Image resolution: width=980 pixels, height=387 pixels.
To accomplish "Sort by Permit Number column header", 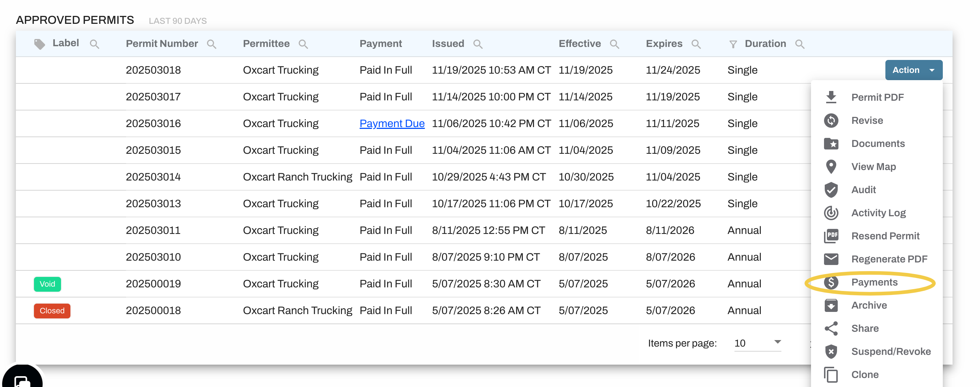I will coord(162,44).
